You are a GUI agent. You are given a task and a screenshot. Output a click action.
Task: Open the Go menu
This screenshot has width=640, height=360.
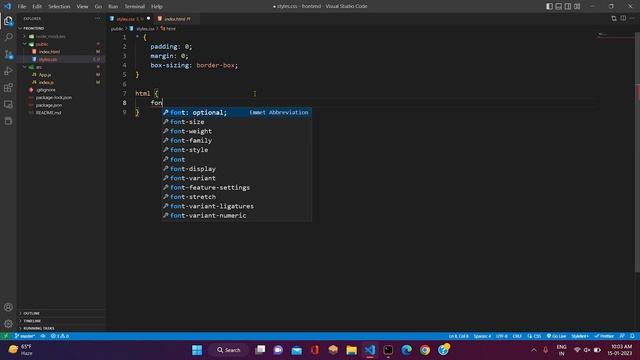click(x=98, y=6)
